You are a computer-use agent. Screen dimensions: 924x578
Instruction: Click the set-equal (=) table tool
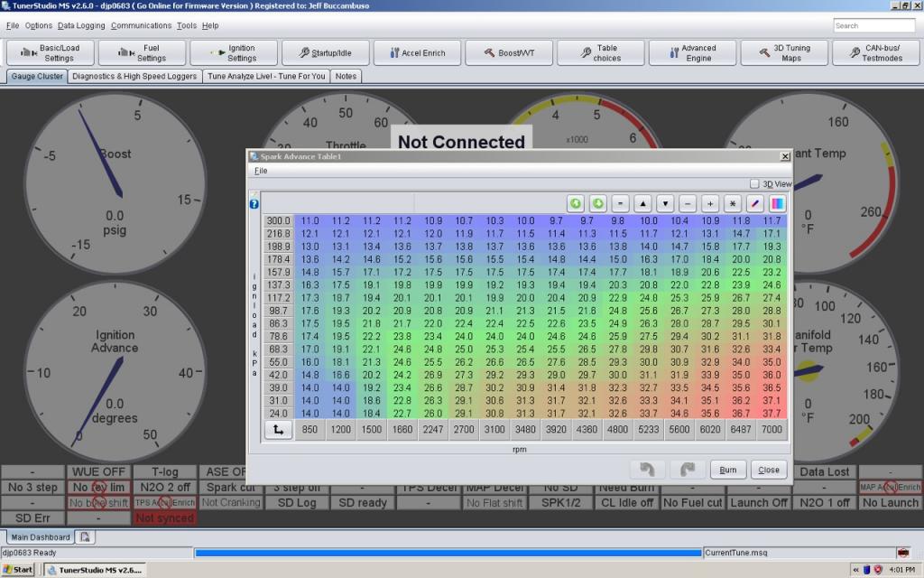point(620,204)
